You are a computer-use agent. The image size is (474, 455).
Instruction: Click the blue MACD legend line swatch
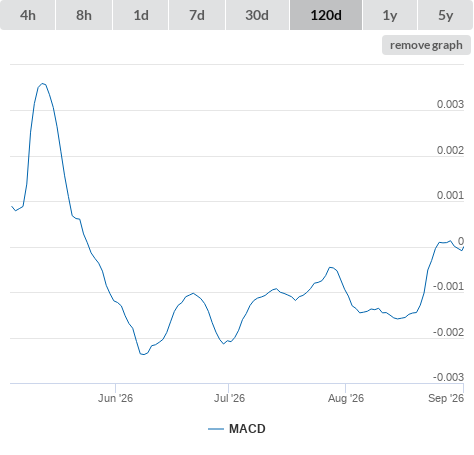coord(216,429)
